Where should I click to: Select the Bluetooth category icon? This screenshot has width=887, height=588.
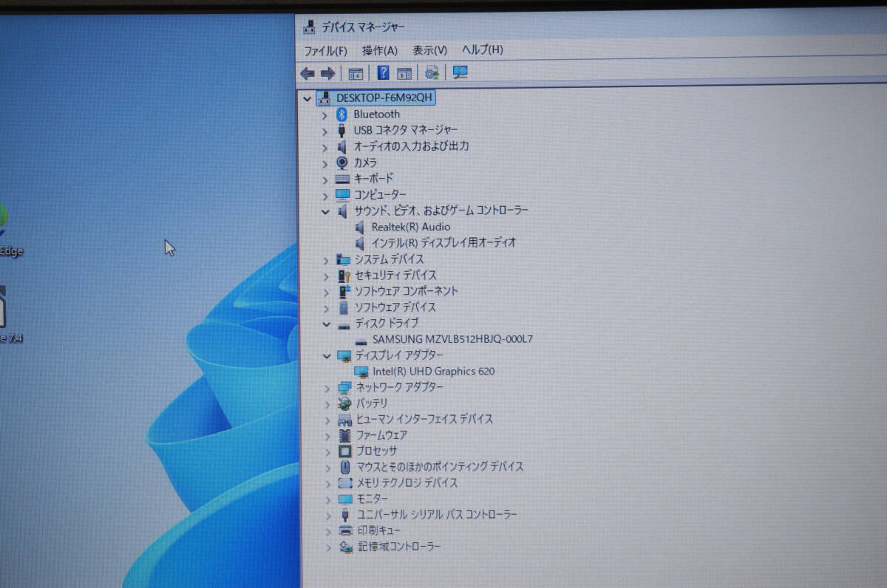[x=341, y=114]
